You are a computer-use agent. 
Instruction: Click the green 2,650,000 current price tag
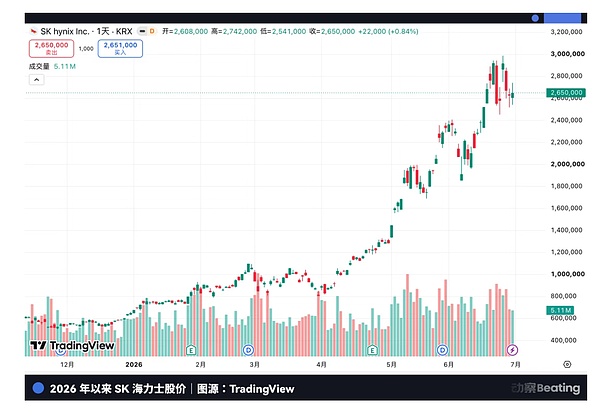[x=566, y=93]
